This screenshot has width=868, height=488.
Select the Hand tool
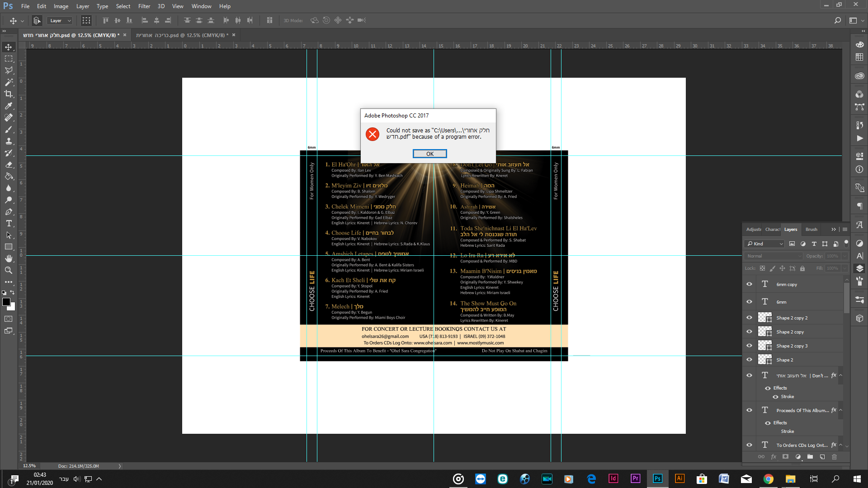[x=9, y=258]
